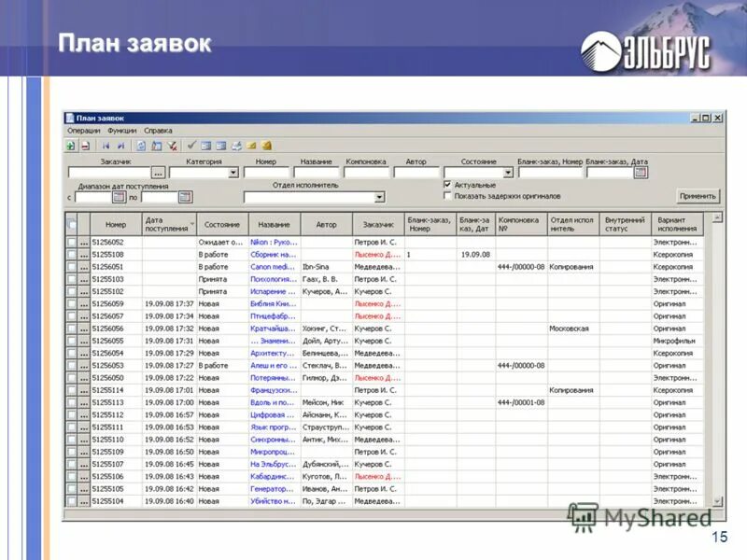The width and height of the screenshot is (747, 560).
Task: Open the 'Убийство н...' title link
Action: pos(273,501)
